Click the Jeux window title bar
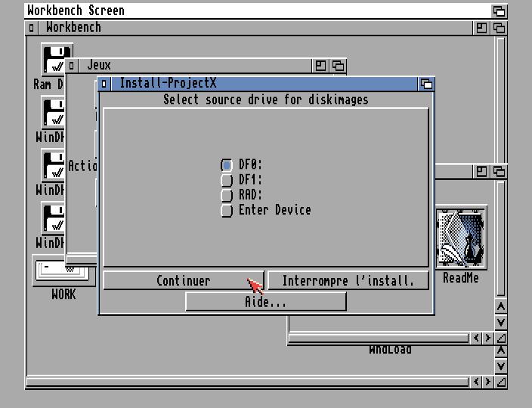 coord(194,66)
